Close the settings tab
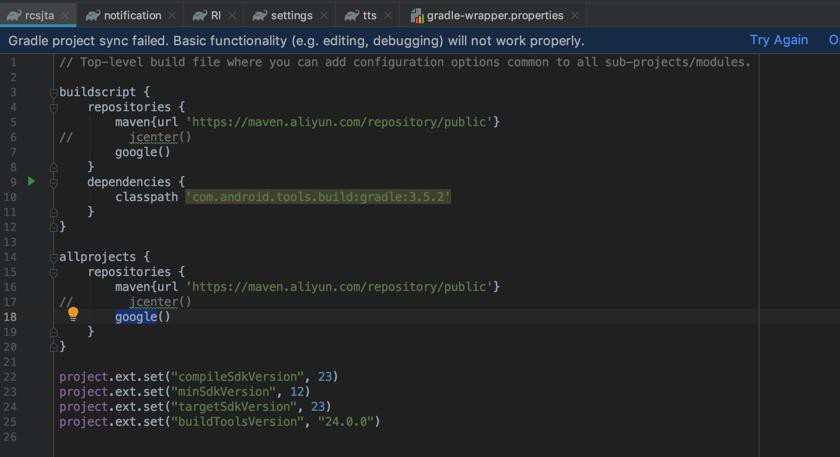Image resolution: width=840 pixels, height=457 pixels. pyautogui.click(x=324, y=16)
